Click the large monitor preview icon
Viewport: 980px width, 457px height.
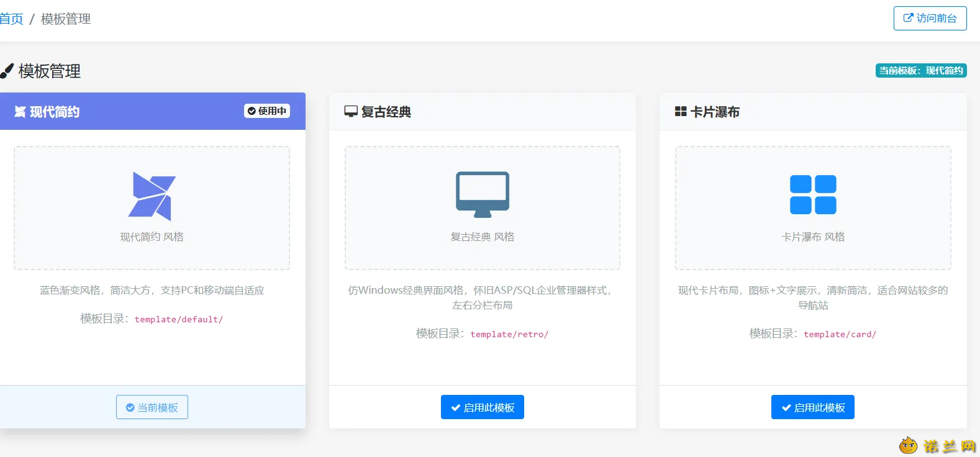(483, 194)
